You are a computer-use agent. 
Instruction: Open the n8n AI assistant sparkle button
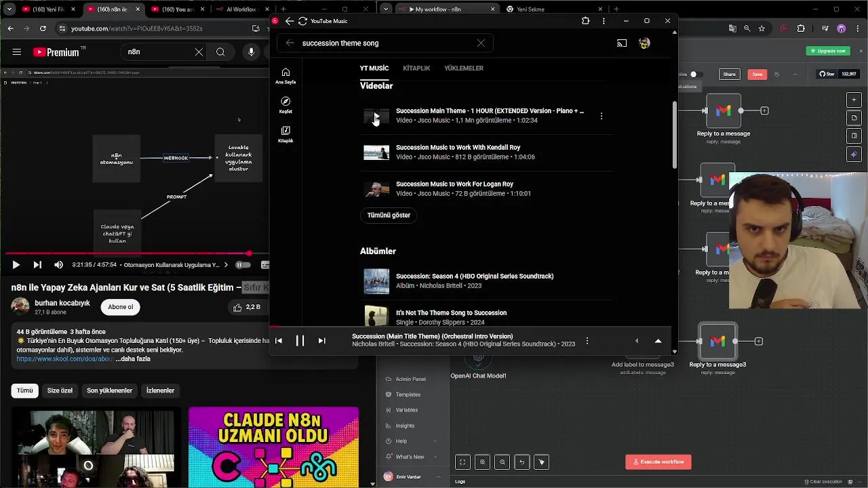pyautogui.click(x=854, y=155)
